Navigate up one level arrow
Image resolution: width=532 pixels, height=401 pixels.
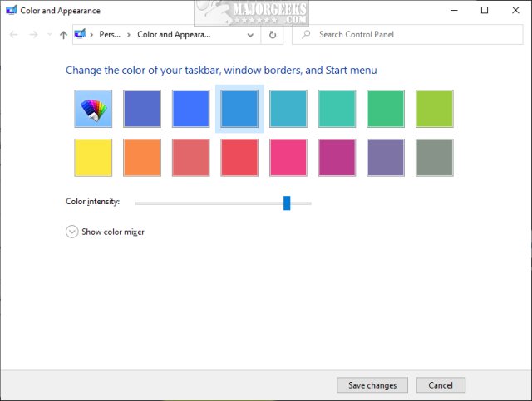pos(63,35)
